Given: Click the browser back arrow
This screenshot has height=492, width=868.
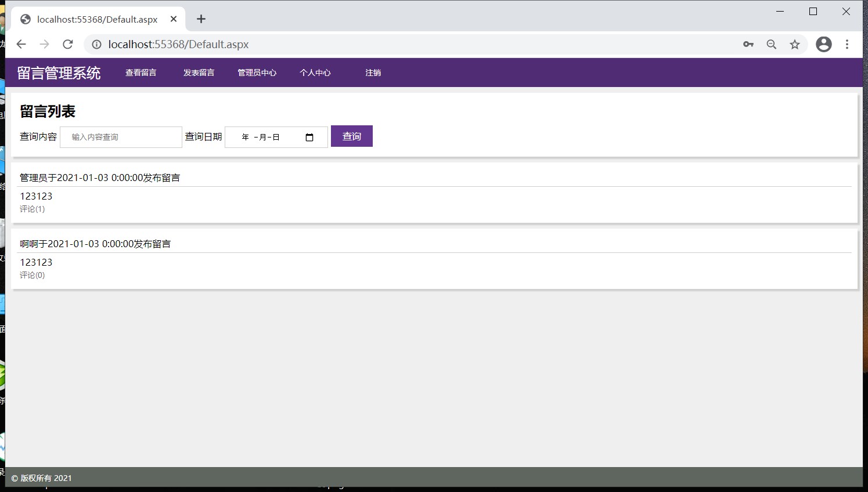Looking at the screenshot, I should (21, 44).
